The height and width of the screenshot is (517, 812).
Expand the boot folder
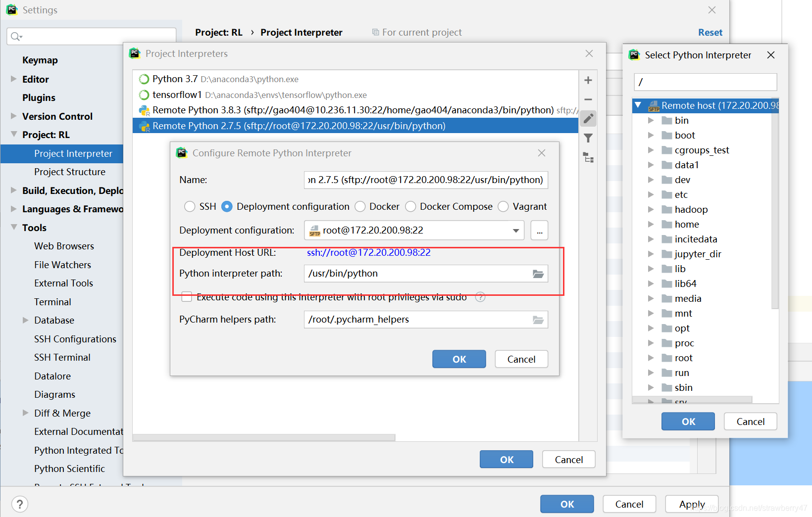pyautogui.click(x=651, y=135)
